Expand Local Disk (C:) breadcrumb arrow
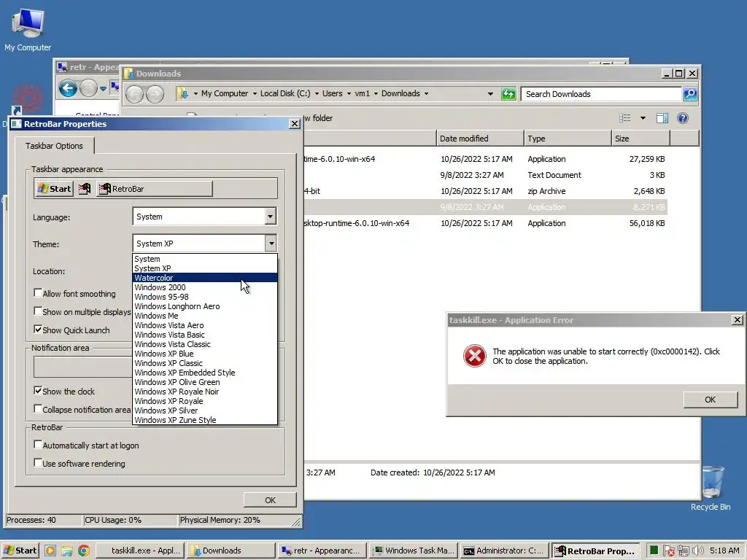The width and height of the screenshot is (747, 560). (x=317, y=94)
